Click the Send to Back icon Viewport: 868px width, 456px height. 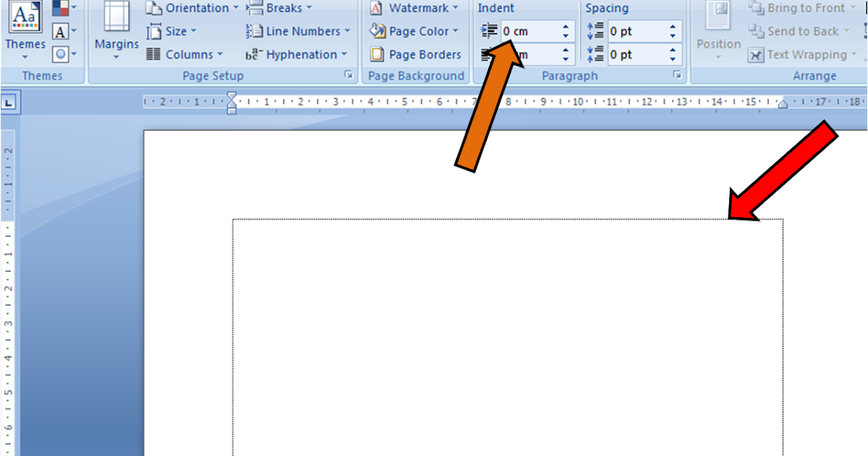pyautogui.click(x=757, y=32)
